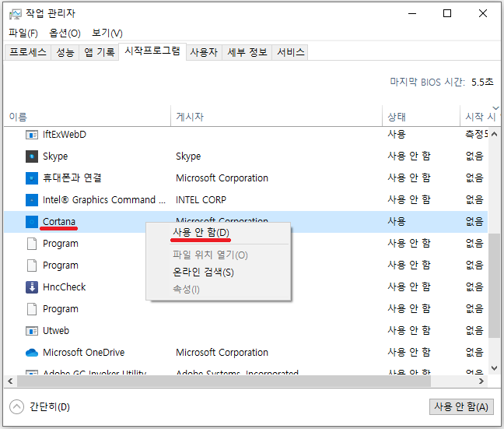504x429 pixels.
Task: Select the Skype row name
Action: pyautogui.click(x=55, y=156)
